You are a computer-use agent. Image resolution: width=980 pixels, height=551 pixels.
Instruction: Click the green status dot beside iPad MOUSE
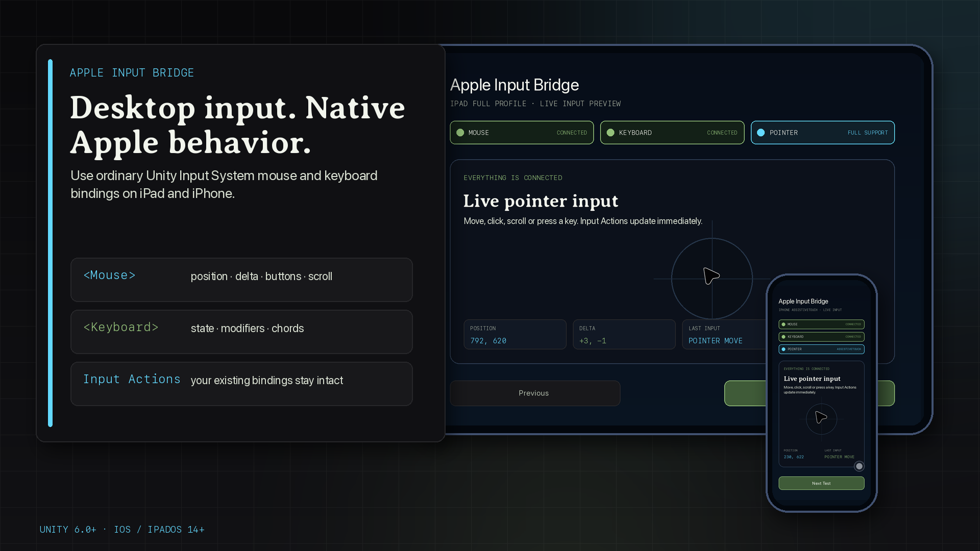point(460,133)
